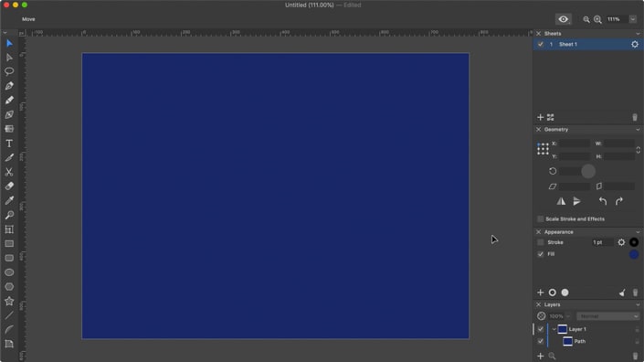Select the Rectangle shape tool

(9, 244)
